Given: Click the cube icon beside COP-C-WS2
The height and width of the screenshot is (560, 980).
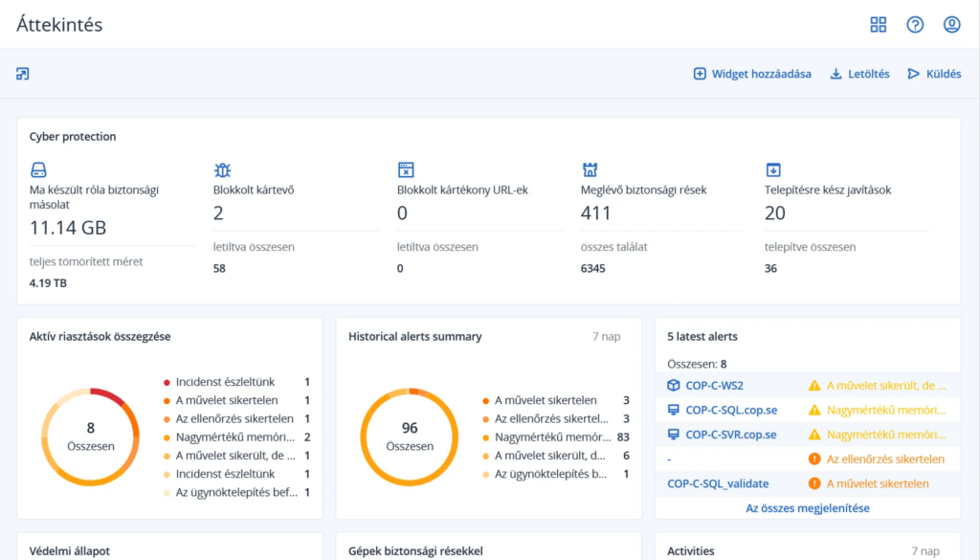Looking at the screenshot, I should click(x=673, y=386).
